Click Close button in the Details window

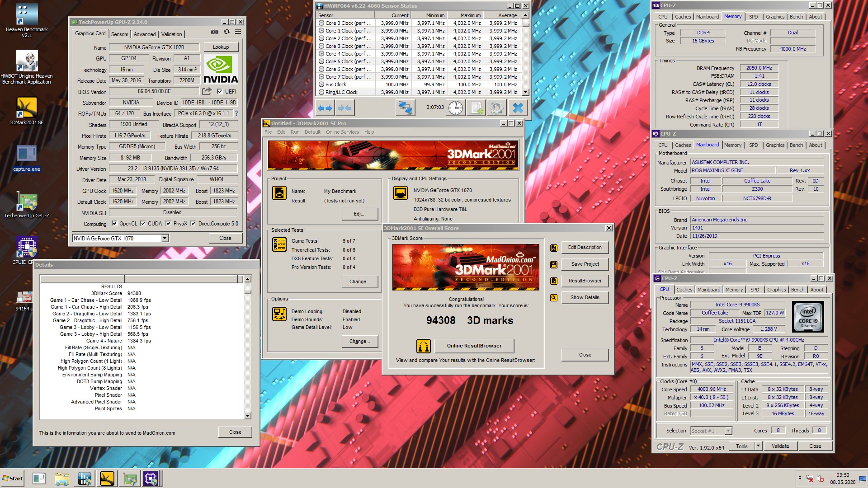click(x=235, y=432)
